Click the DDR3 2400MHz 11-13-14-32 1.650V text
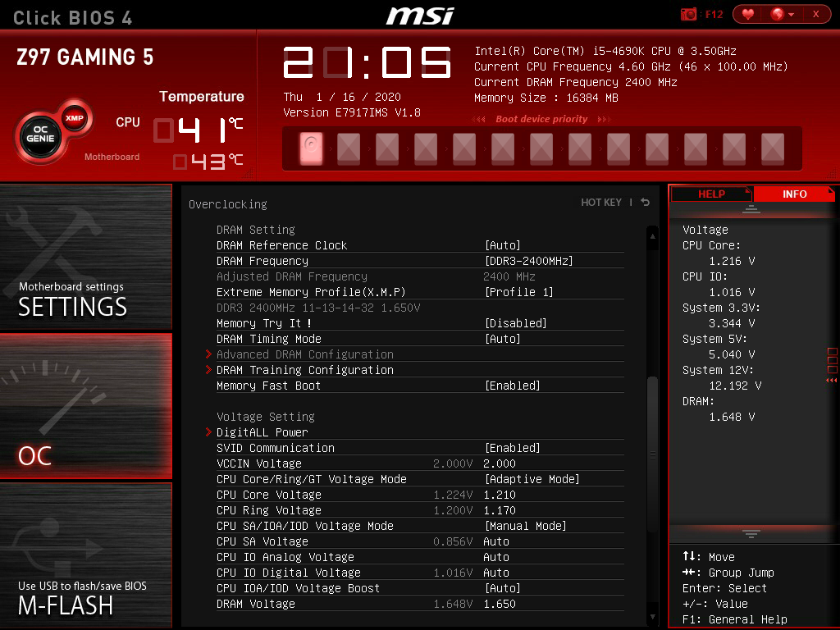 pos(318,308)
